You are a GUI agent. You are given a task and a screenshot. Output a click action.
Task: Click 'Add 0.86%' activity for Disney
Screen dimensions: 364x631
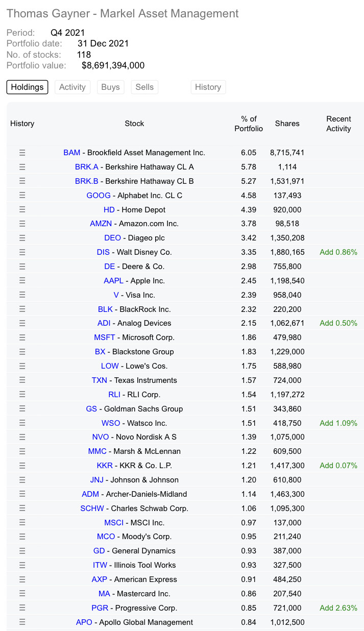click(x=338, y=252)
